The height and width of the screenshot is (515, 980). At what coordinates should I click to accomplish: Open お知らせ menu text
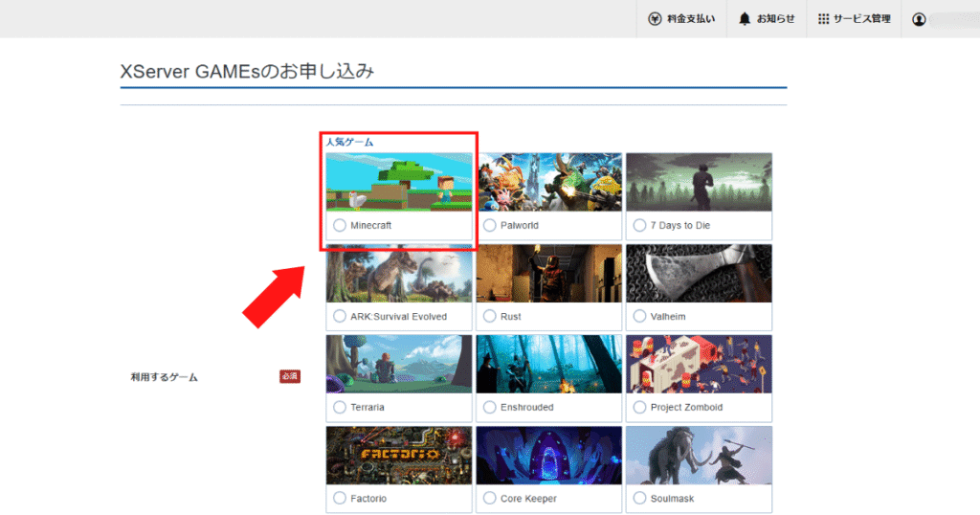[775, 19]
